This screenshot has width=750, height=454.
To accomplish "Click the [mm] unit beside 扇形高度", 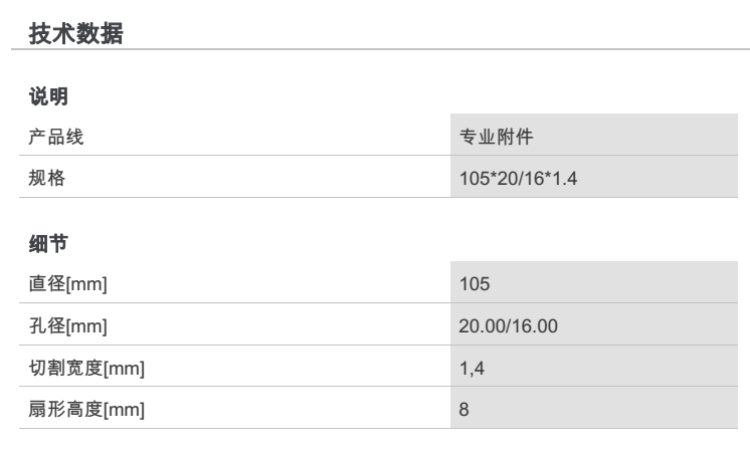I will pos(123,410).
